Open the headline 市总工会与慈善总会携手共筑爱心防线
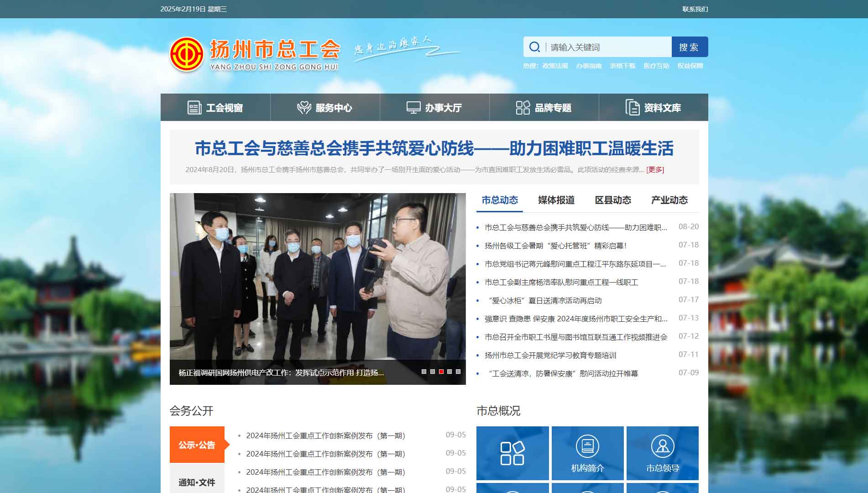This screenshot has height=493, width=868. pyautogui.click(x=434, y=148)
